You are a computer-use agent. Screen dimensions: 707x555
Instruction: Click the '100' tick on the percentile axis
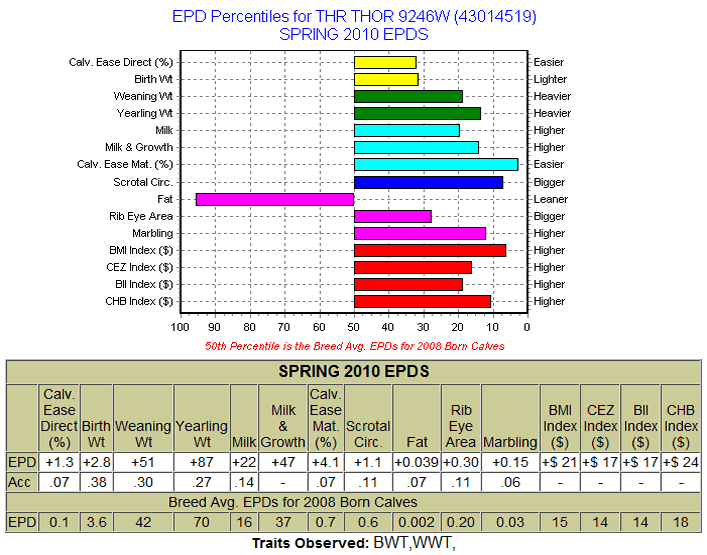coord(180,327)
